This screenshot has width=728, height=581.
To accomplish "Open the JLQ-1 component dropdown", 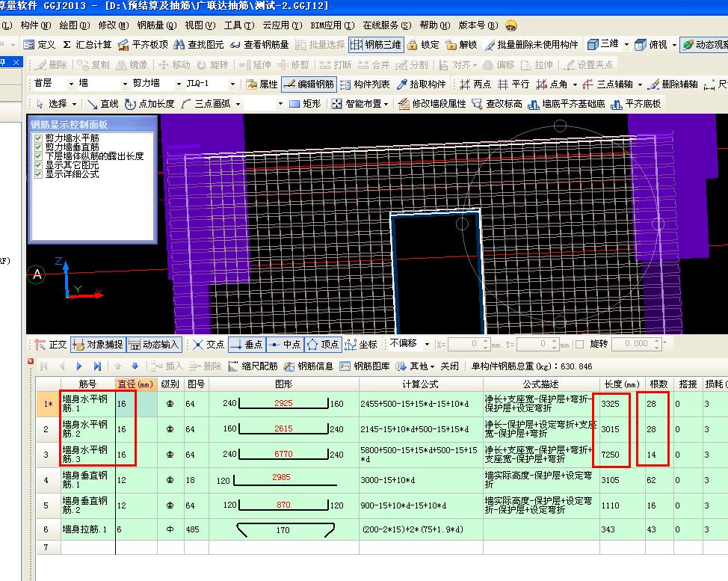I will coord(232,84).
